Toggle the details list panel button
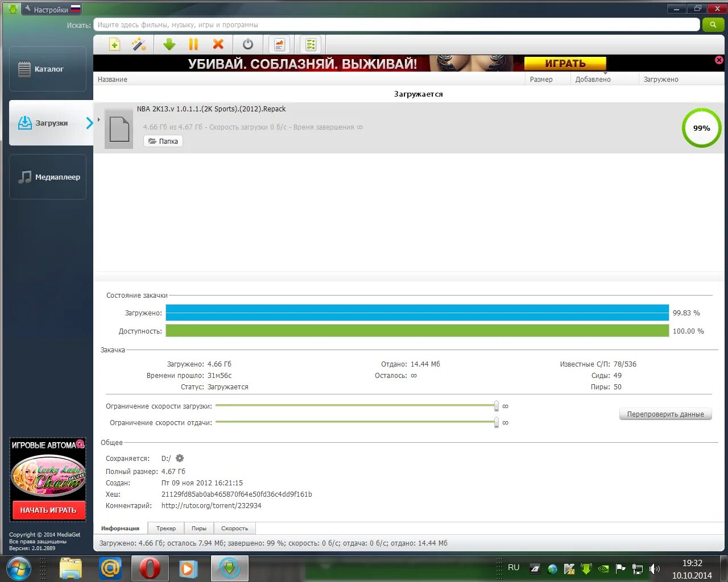 [311, 44]
